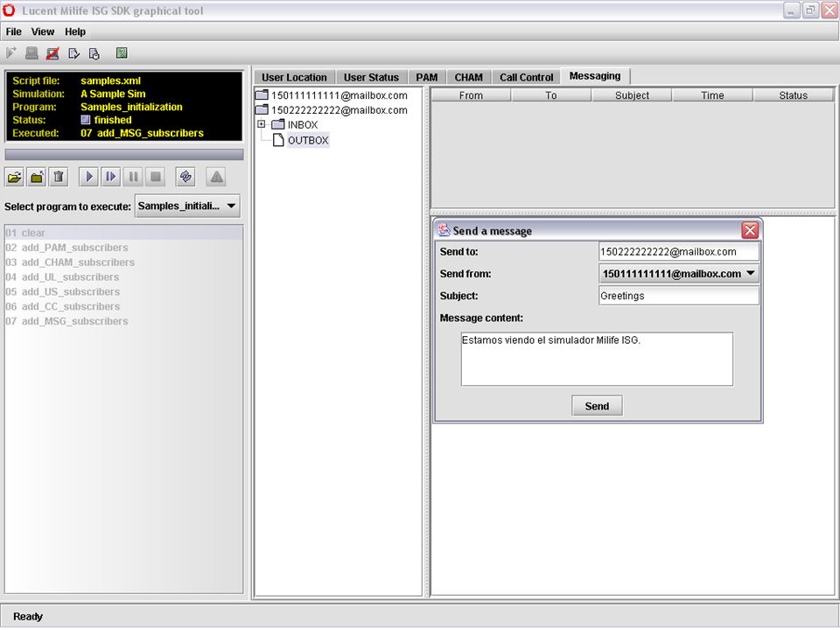The width and height of the screenshot is (840, 630).
Task: Select step 07 add_MSG_subscribers in list
Action: tap(123, 321)
